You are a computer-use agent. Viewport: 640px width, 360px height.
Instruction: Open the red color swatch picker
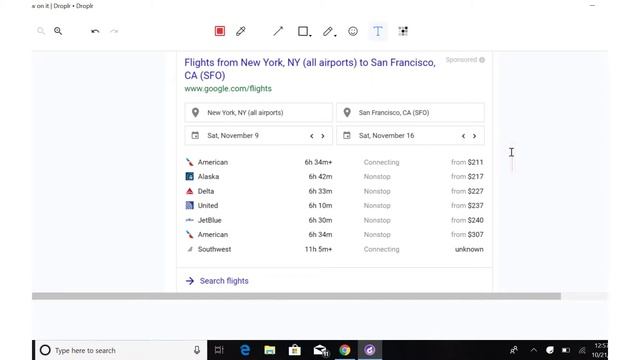click(x=220, y=31)
